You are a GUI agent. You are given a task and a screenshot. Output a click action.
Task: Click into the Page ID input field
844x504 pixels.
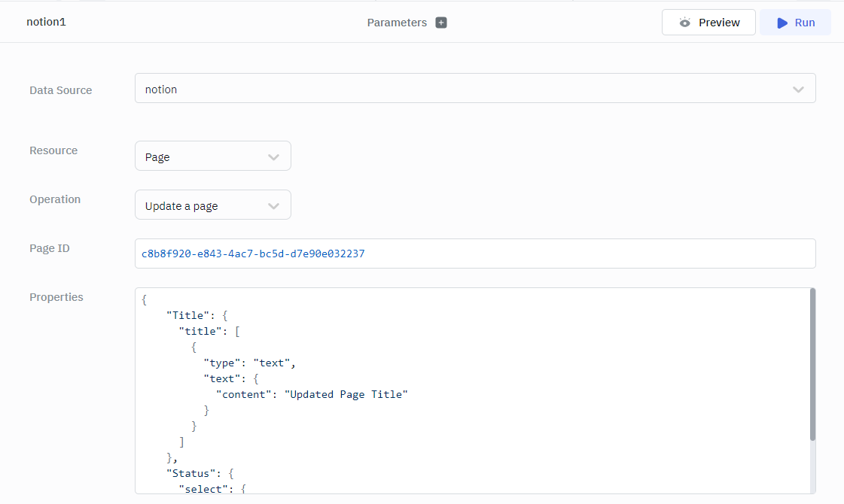point(474,254)
